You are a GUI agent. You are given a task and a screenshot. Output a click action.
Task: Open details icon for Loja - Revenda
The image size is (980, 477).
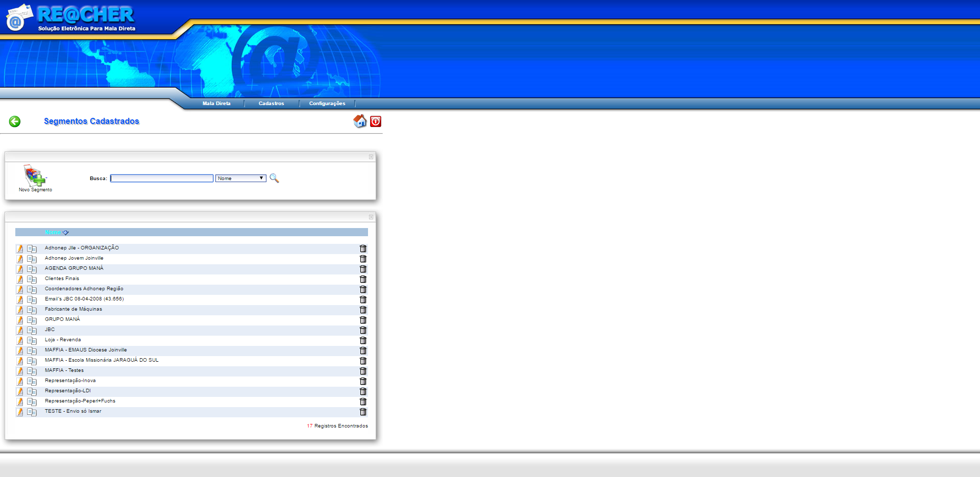[32, 340]
